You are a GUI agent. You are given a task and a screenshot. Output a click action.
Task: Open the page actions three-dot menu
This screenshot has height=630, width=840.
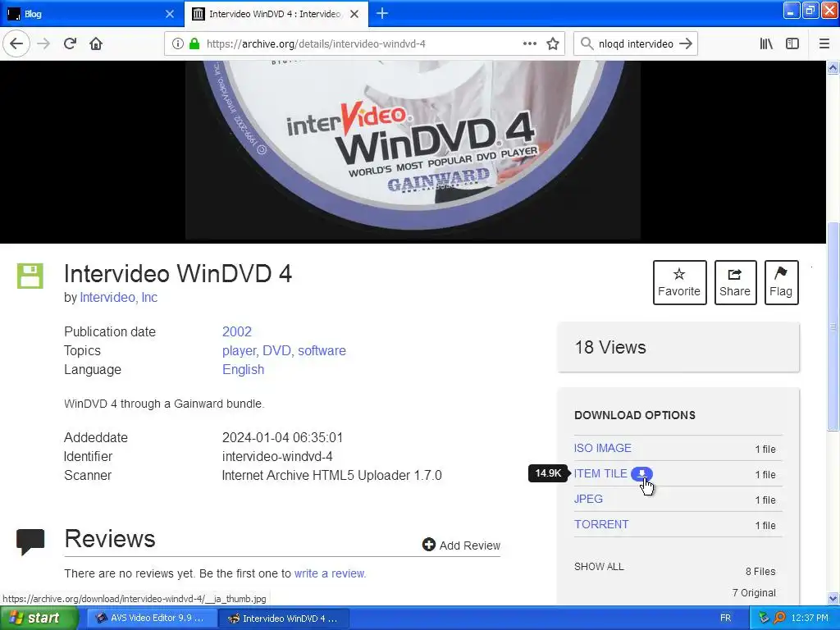[x=529, y=44]
